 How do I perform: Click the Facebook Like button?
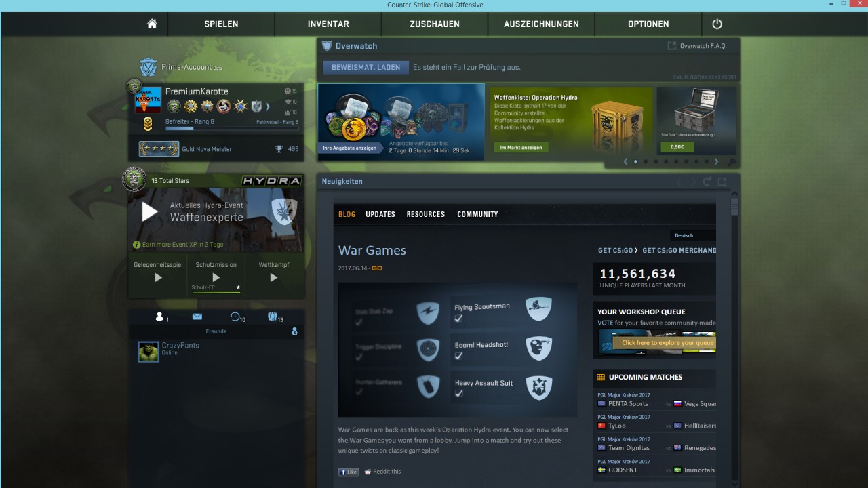click(349, 472)
